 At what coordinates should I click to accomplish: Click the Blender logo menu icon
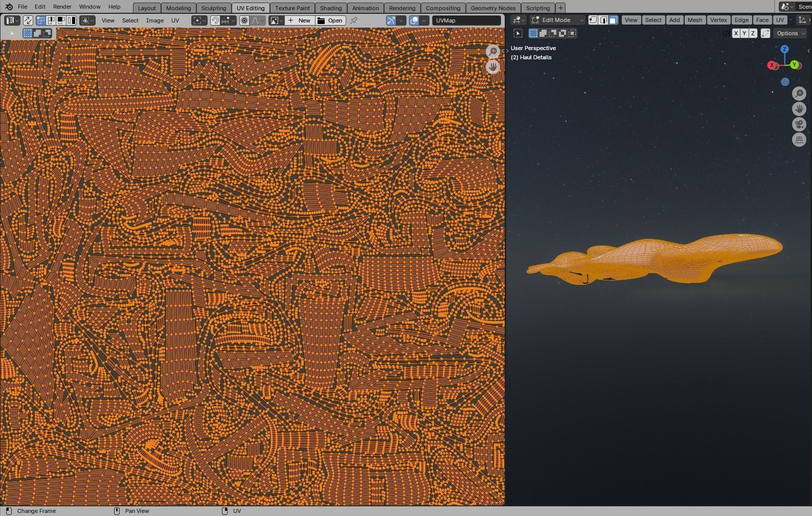pyautogui.click(x=9, y=7)
